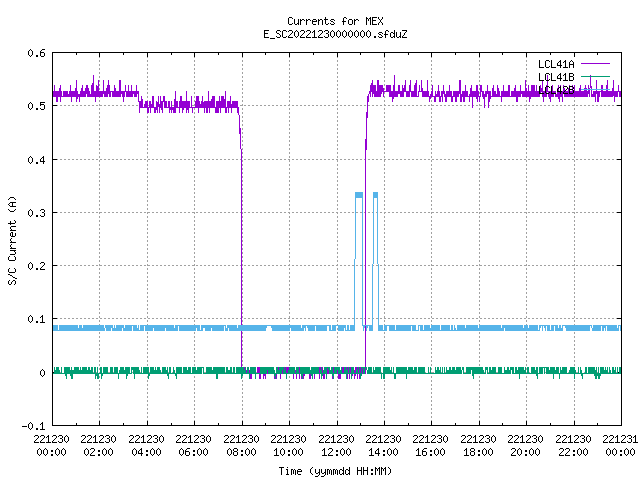Viewport: 640px width, 480px height.
Task: Click the 0.1 y-axis tick label
Action: tap(36, 319)
